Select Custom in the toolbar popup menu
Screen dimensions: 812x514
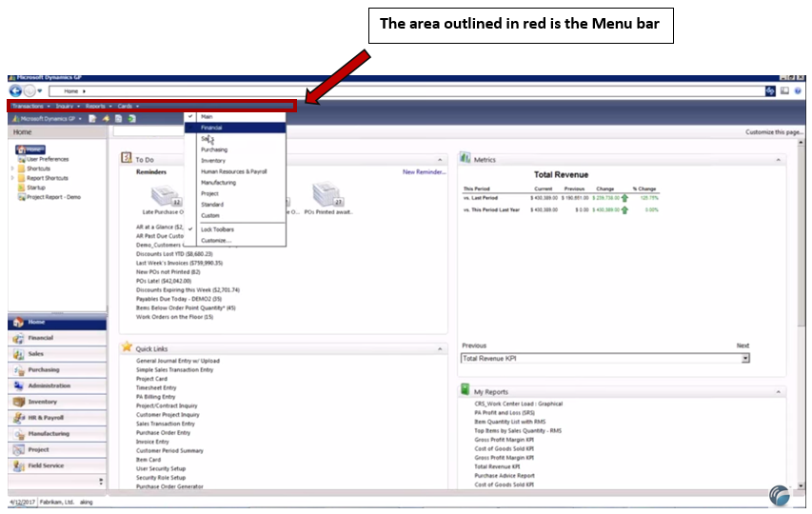pyautogui.click(x=235, y=215)
